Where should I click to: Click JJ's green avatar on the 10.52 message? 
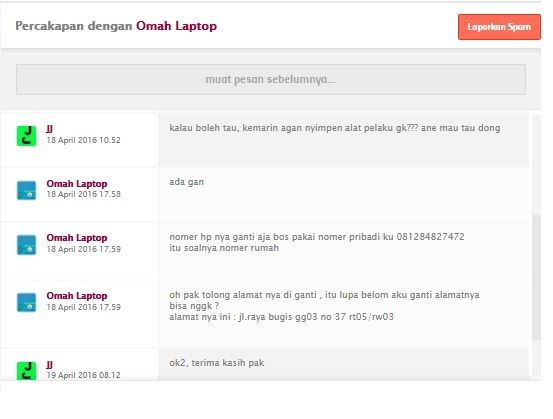(26, 136)
